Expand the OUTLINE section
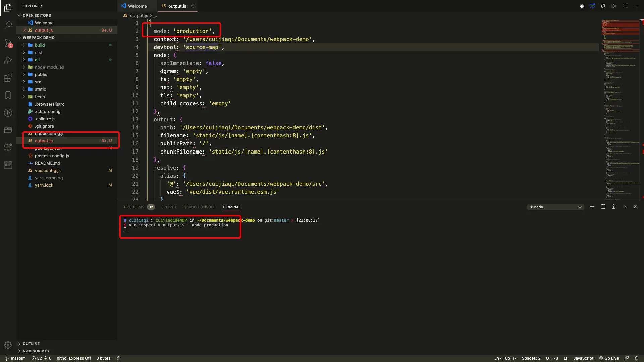The width and height of the screenshot is (644, 362). coord(31,344)
